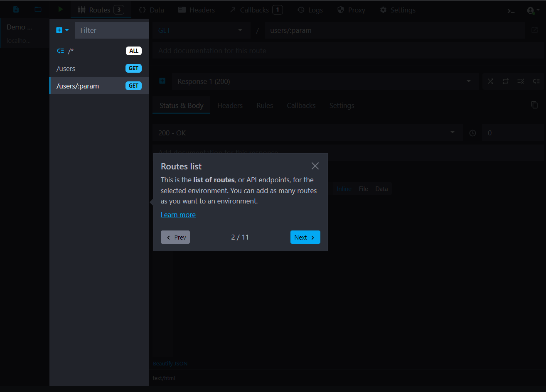This screenshot has width=546, height=392.
Task: Click the routes Filter input field
Action: 111,30
